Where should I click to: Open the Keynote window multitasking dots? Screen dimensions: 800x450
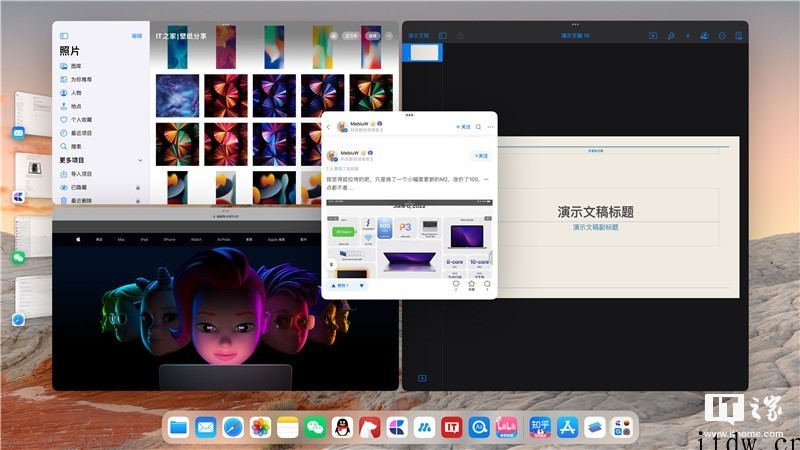(575, 24)
